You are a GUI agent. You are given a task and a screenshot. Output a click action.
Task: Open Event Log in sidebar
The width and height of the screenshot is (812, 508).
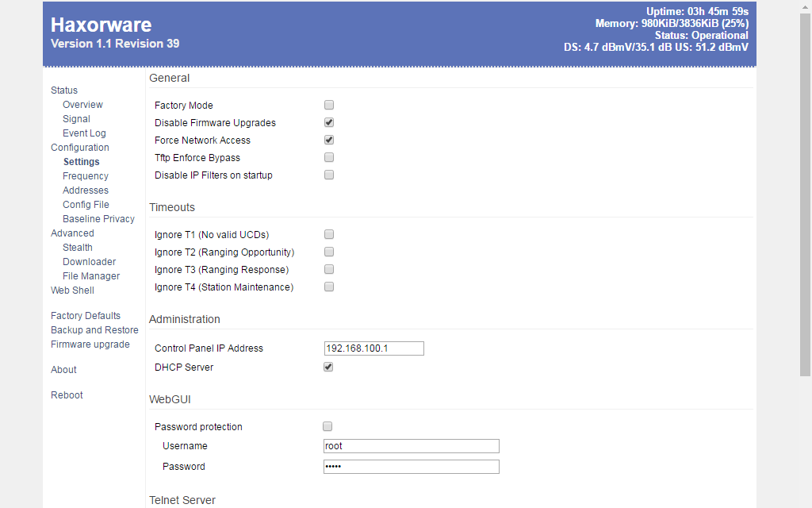pos(84,133)
